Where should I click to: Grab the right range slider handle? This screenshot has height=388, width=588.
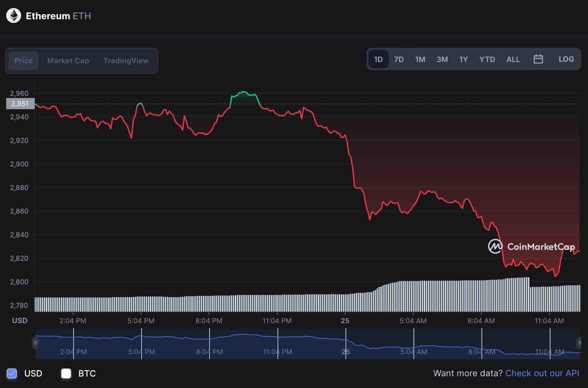(x=579, y=343)
